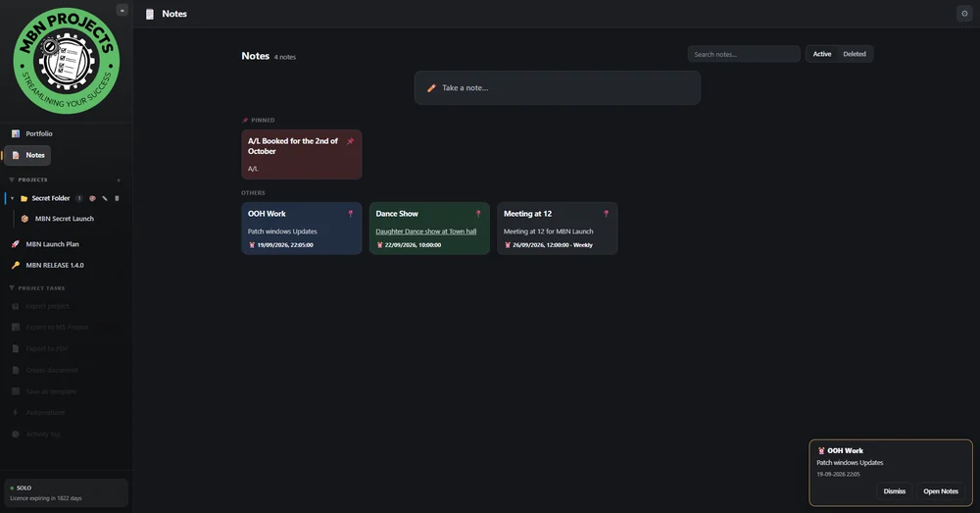Open Activity log in sidebar

coord(42,434)
